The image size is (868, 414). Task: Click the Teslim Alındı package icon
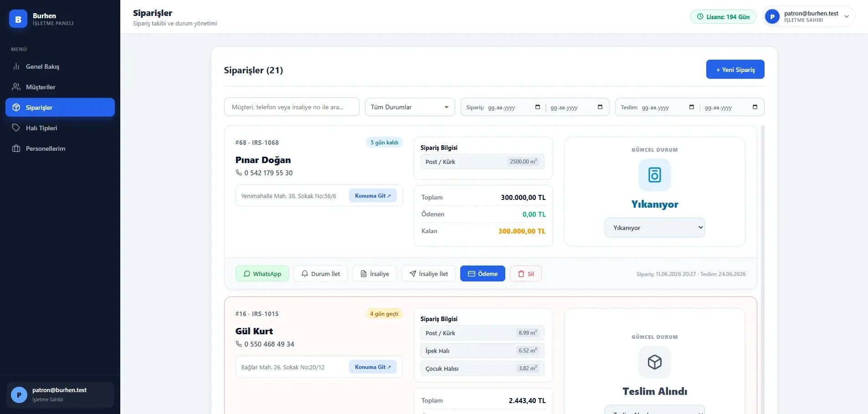coord(655,362)
